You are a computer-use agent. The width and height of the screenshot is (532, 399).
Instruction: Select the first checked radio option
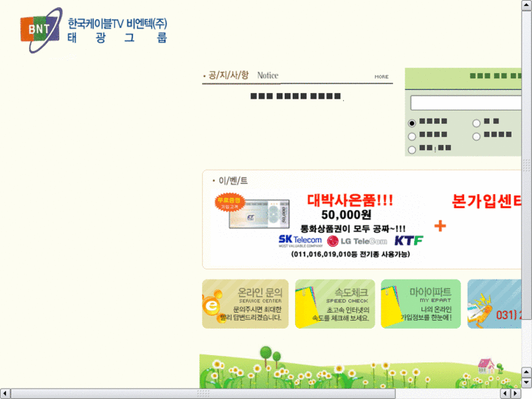tap(412, 123)
